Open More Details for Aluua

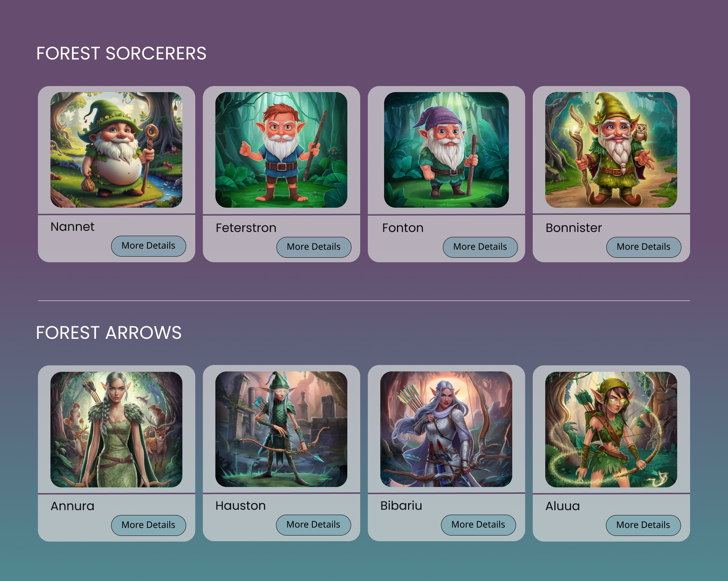643,525
